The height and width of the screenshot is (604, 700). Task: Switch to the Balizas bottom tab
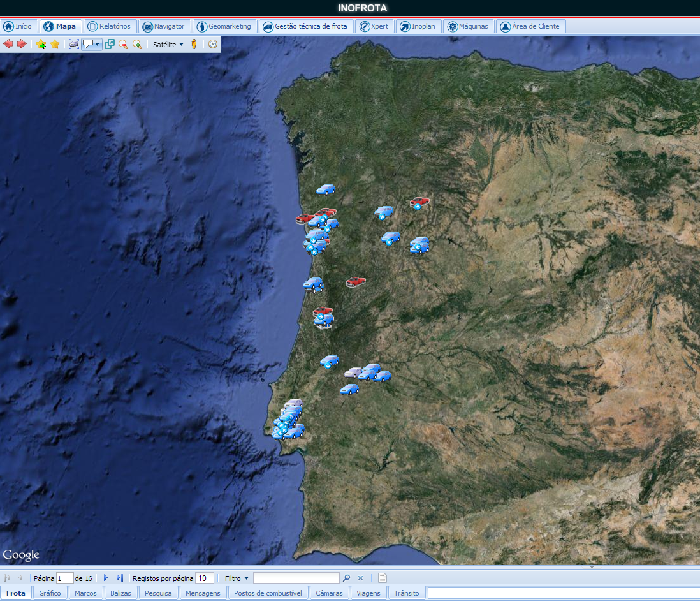(x=121, y=593)
